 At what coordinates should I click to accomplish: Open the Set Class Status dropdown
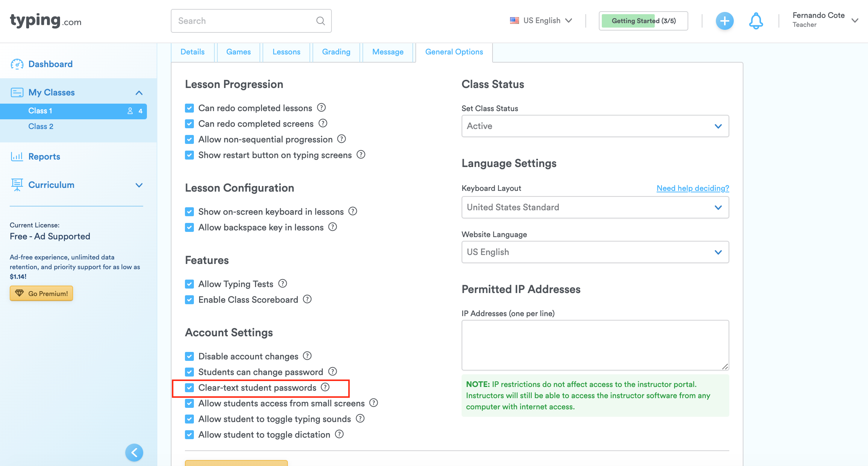pyautogui.click(x=595, y=126)
